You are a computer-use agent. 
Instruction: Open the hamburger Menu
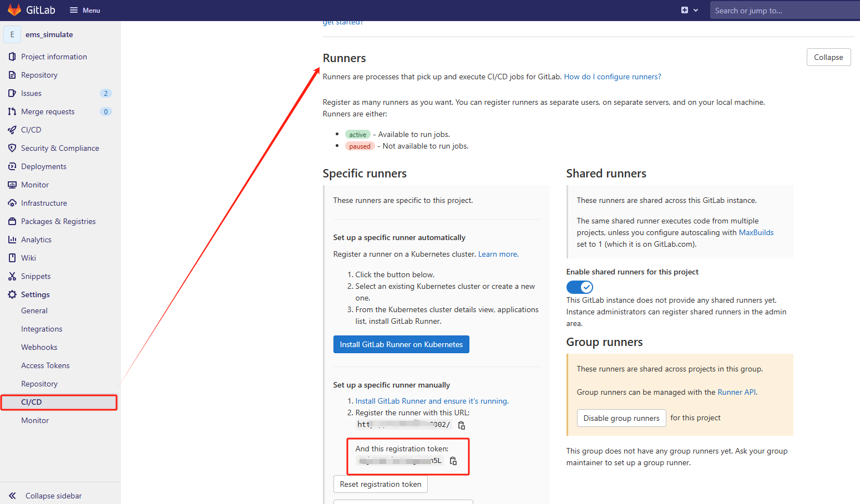click(85, 10)
